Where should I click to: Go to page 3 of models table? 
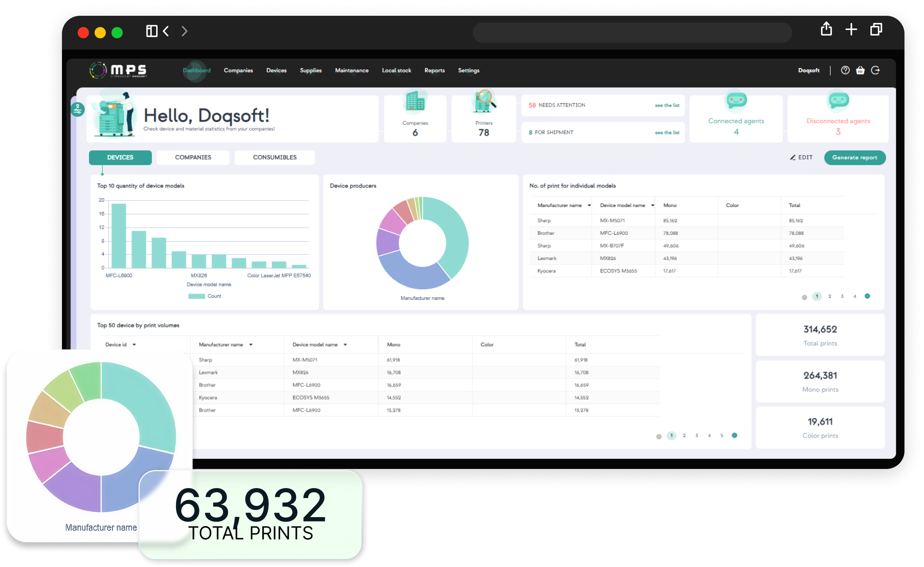[842, 296]
